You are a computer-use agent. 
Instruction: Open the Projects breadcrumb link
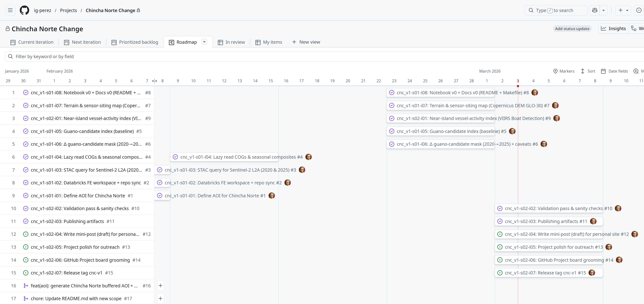pyautogui.click(x=68, y=10)
